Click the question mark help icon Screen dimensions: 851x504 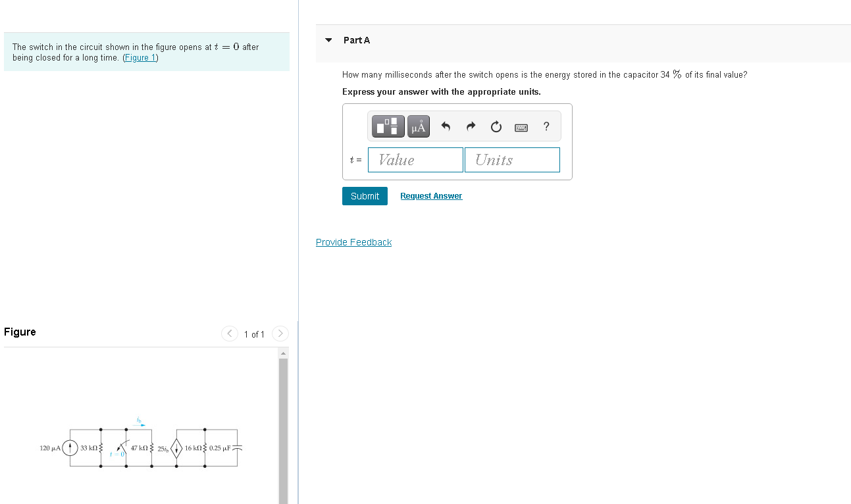point(546,126)
